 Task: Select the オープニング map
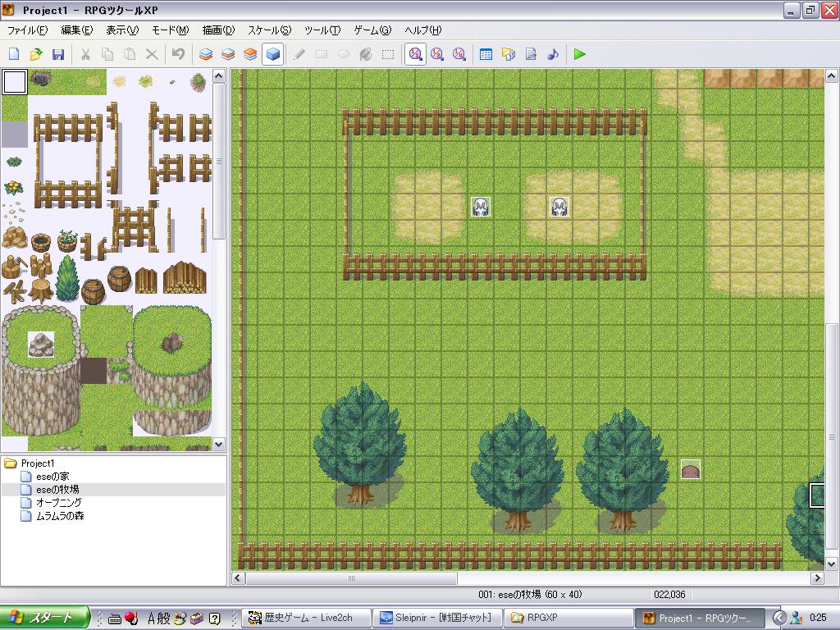pyautogui.click(x=59, y=503)
